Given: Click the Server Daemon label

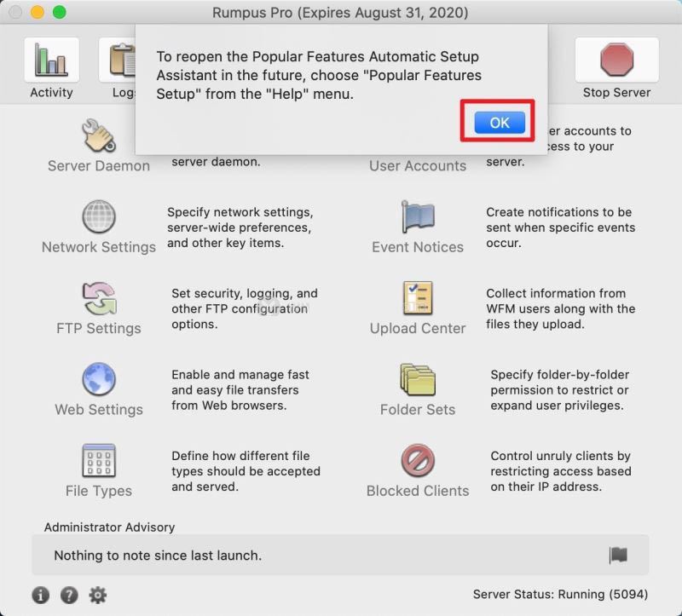Looking at the screenshot, I should click(99, 165).
